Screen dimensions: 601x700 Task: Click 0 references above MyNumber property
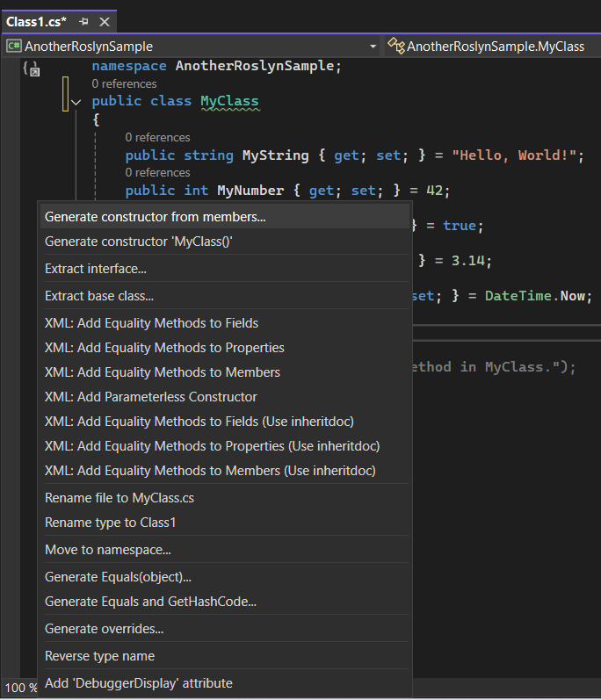(x=157, y=173)
